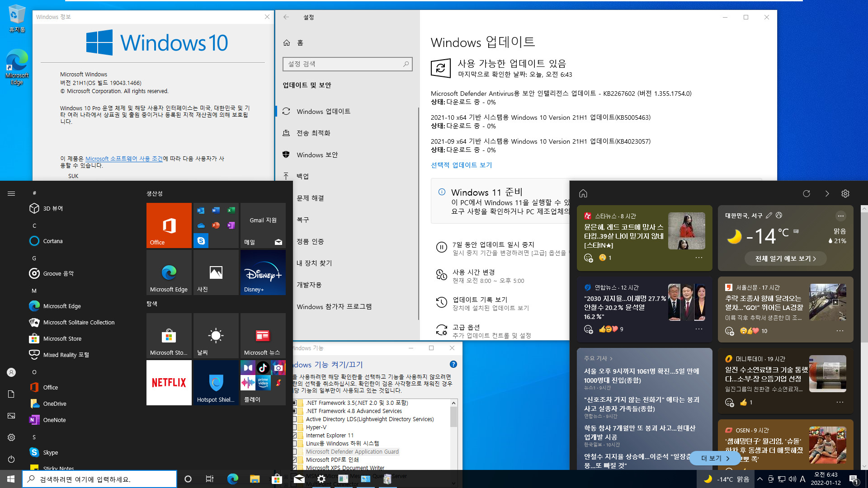Open more options on weather card

coord(840,216)
